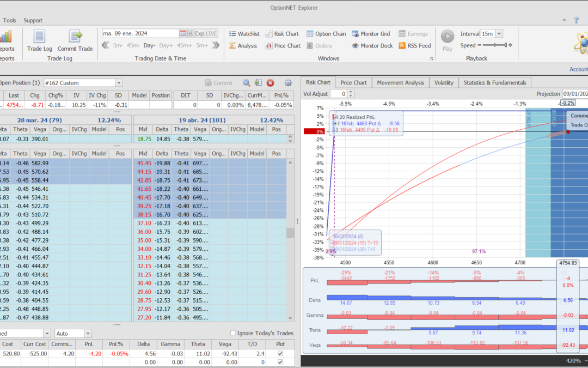The width and height of the screenshot is (588, 368).
Task: Expand the Auto dropdown
Action: pos(88,333)
